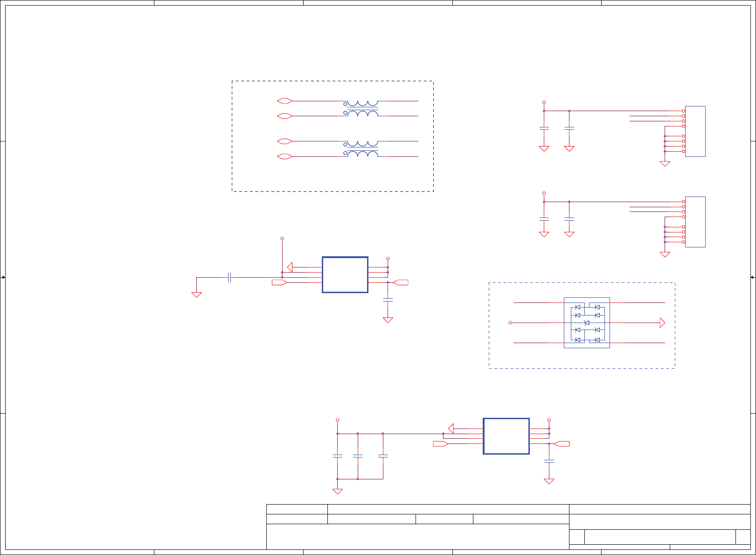Select the leftmost of three bottom-left capacitors
Screen dimensions: 756x555
pos(337,456)
